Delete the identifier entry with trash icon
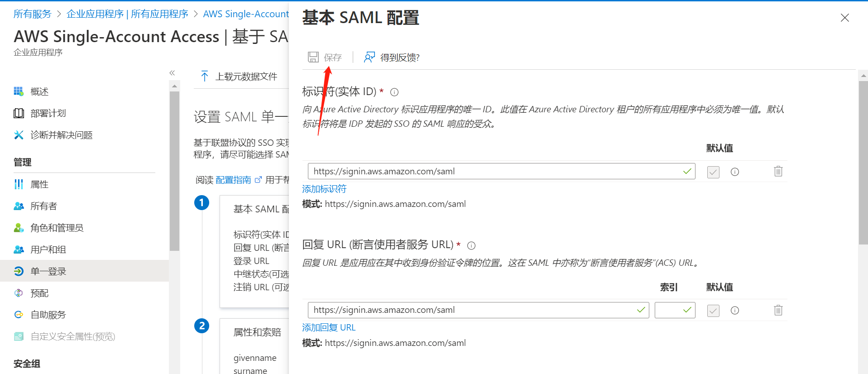This screenshot has width=868, height=374. point(778,171)
